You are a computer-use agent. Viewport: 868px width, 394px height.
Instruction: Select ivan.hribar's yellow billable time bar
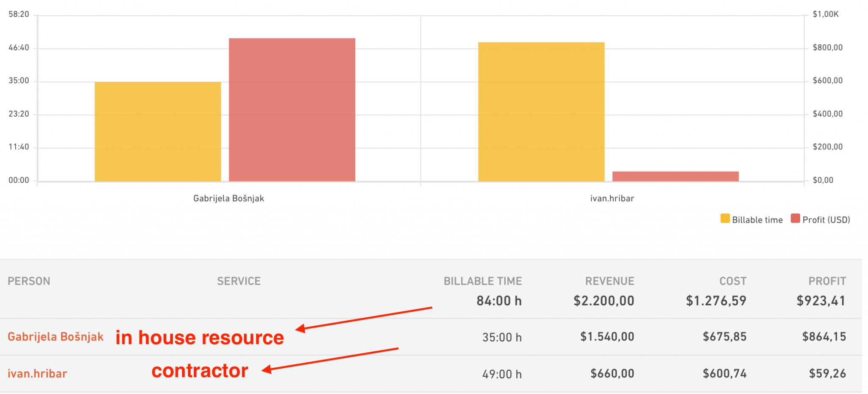coord(541,112)
